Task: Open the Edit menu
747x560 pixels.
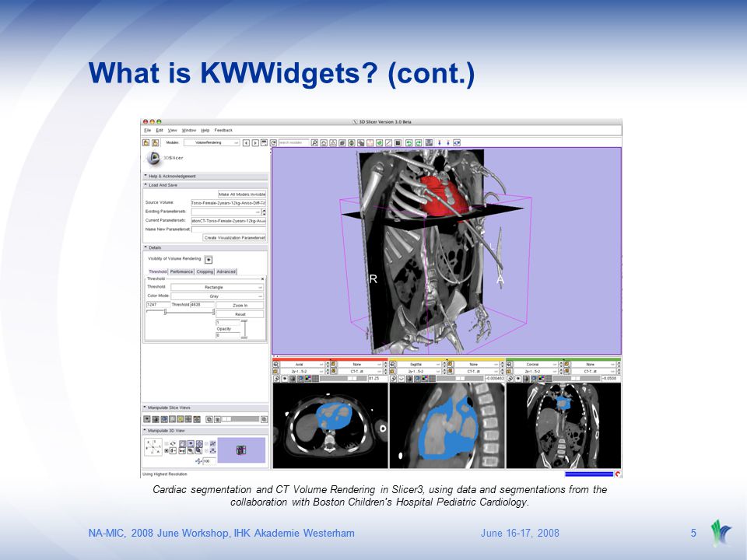Action: (160, 130)
